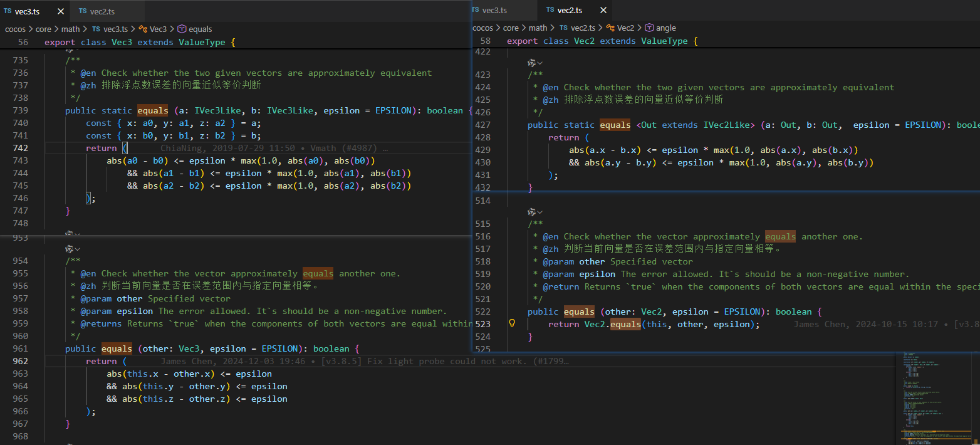The image size is (980, 445).
Task: Click the AI codelens icon above line 423
Action: pyautogui.click(x=532, y=63)
